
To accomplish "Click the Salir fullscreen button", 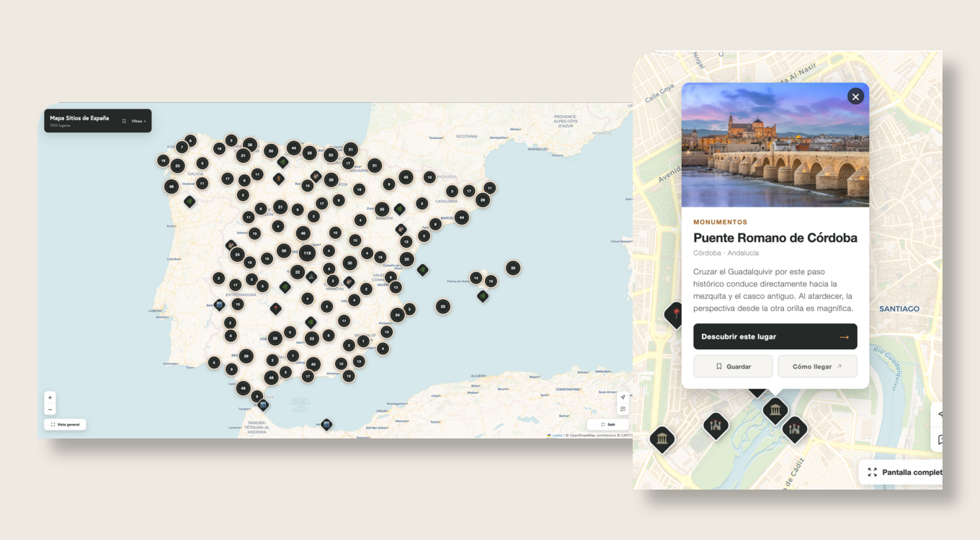I will coord(607,424).
